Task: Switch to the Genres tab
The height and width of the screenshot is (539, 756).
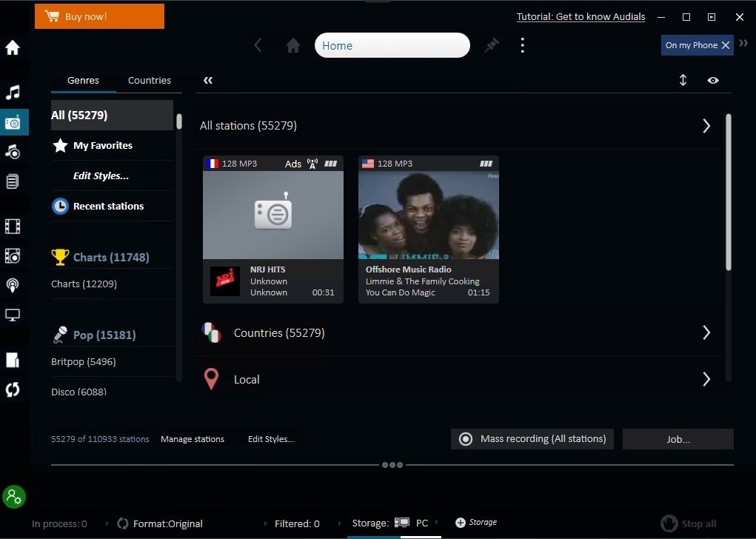Action: 83,81
